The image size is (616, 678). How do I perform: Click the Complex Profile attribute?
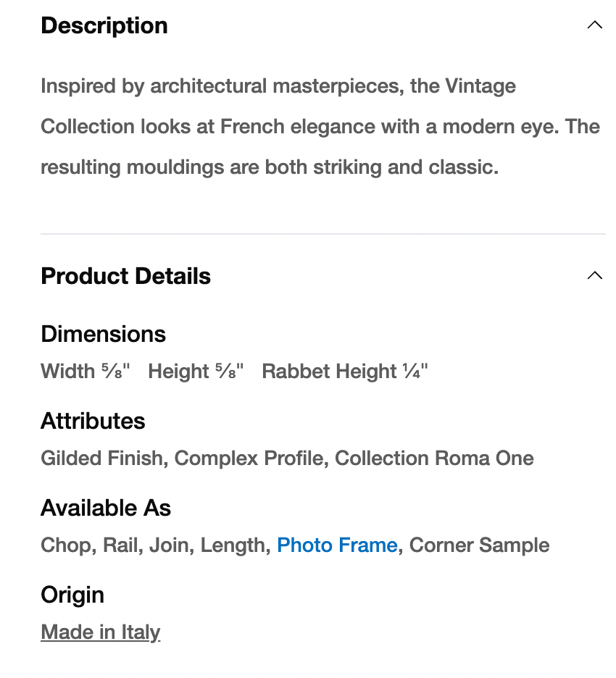pos(249,459)
